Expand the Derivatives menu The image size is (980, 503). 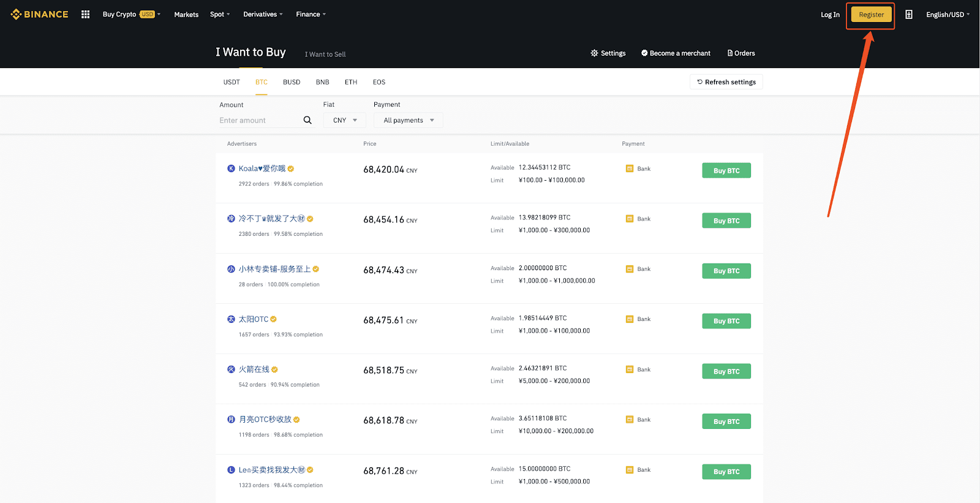[263, 14]
